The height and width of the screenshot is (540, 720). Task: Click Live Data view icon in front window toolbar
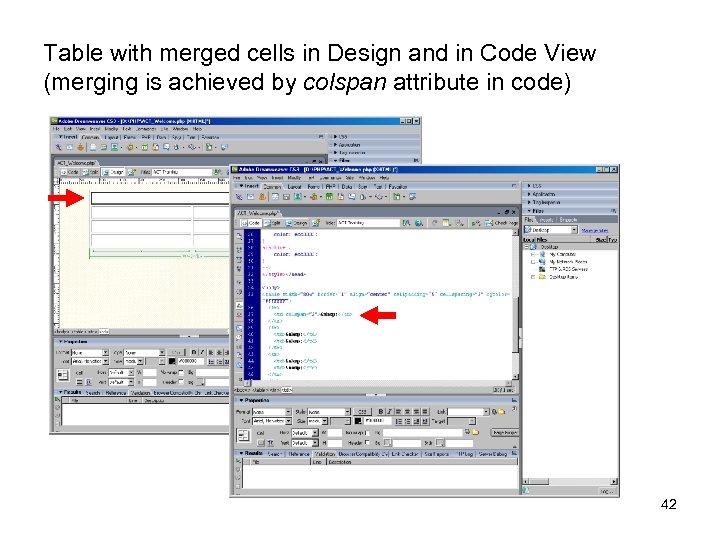tap(315, 223)
